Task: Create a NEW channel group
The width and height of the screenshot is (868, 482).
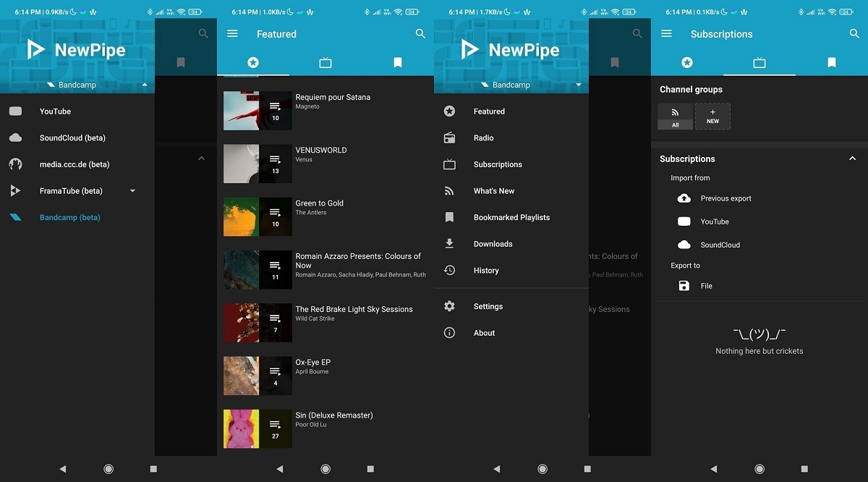Action: (x=712, y=117)
